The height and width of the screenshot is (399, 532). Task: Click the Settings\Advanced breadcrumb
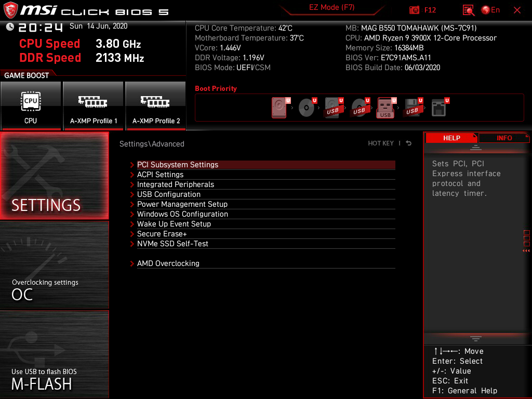(x=152, y=144)
